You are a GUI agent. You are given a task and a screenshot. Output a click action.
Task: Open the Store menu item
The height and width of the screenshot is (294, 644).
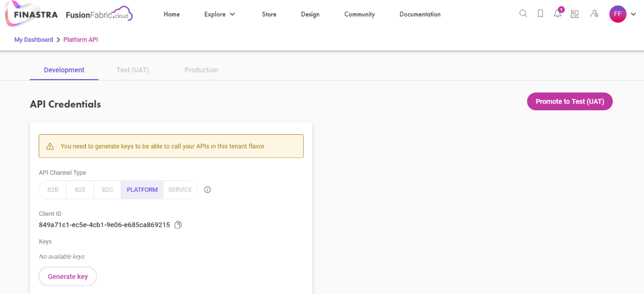(269, 14)
